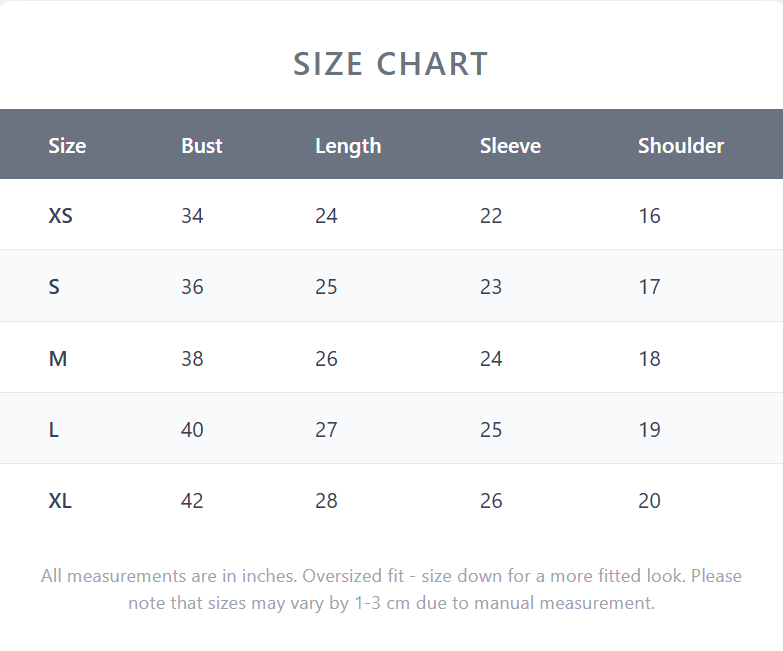The width and height of the screenshot is (783, 651).
Task: Click the Sleeve column header
Action: (510, 146)
